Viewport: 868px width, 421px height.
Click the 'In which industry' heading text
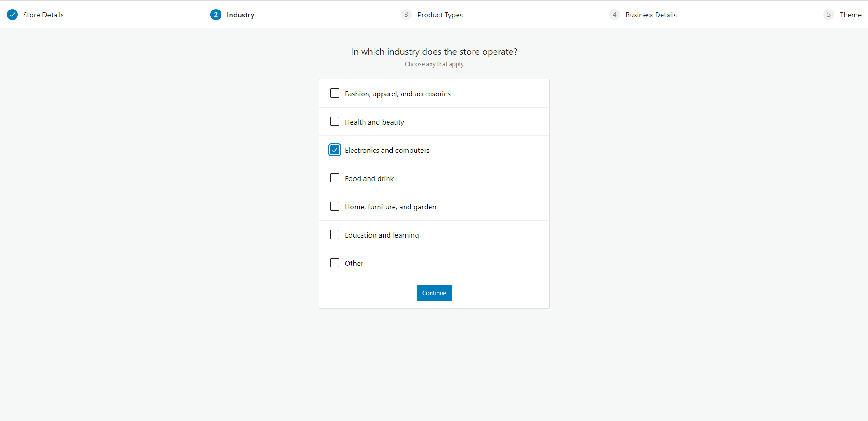(434, 52)
